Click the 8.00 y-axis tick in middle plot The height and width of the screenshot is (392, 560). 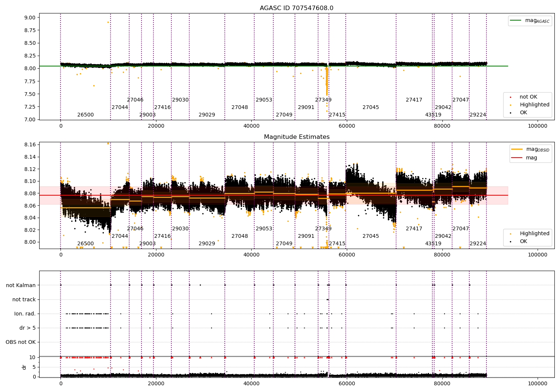pos(29,242)
